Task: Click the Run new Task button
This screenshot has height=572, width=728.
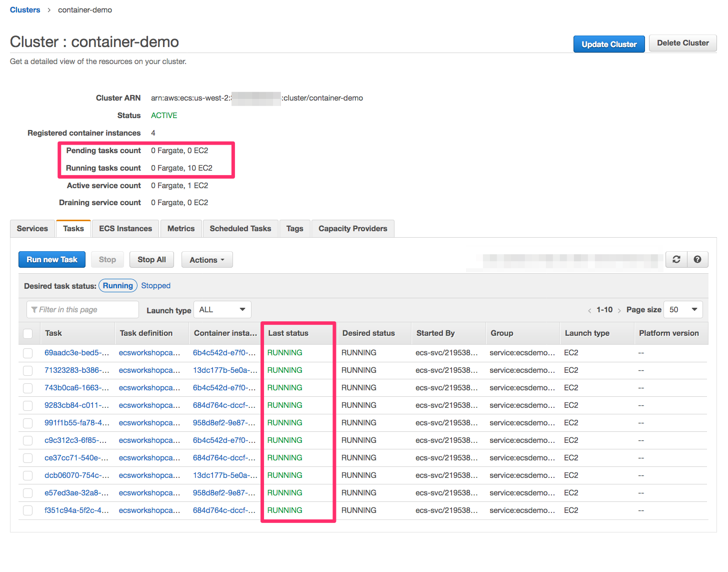Action: tap(52, 260)
